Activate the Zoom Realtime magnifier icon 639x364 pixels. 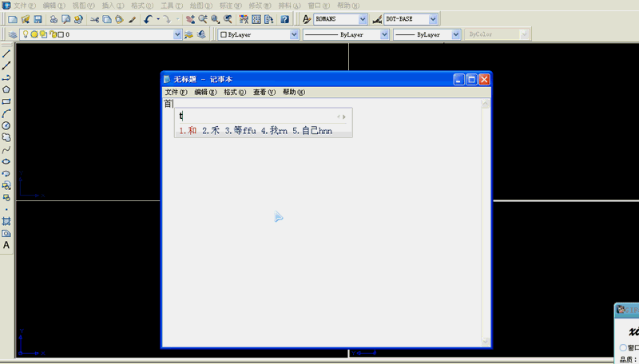click(203, 19)
